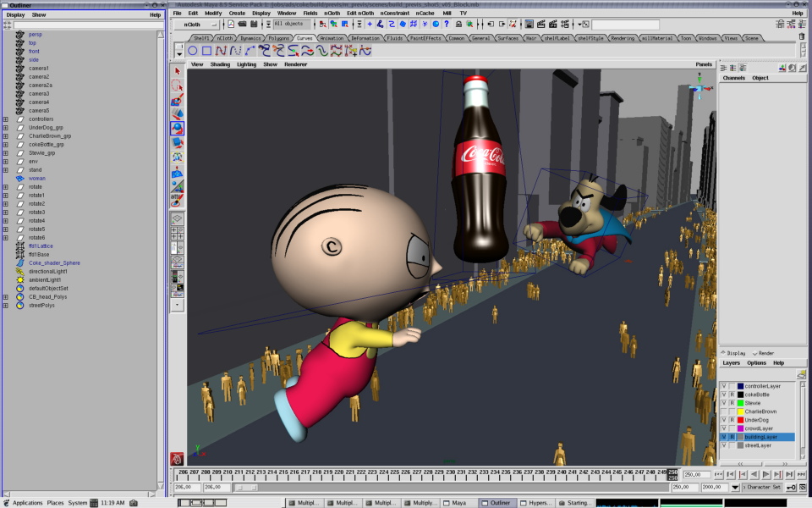This screenshot has height=508, width=812.
Task: Open animation preferences icon at bottom right
Action: point(804,488)
